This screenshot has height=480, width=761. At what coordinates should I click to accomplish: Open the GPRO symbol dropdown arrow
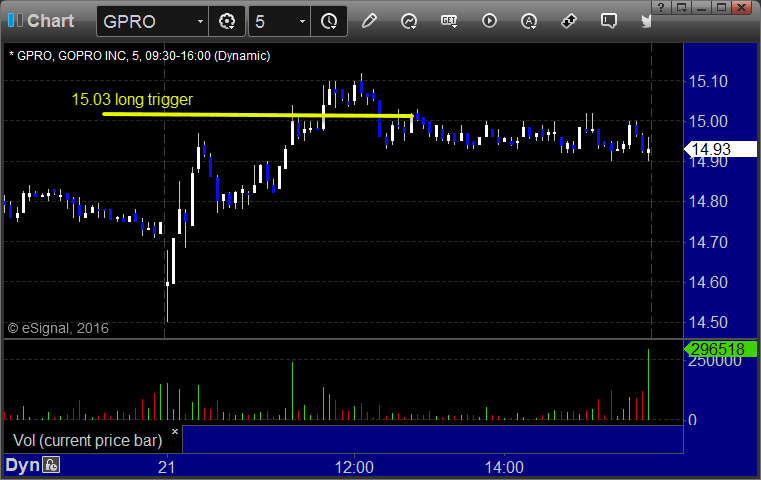click(x=200, y=21)
